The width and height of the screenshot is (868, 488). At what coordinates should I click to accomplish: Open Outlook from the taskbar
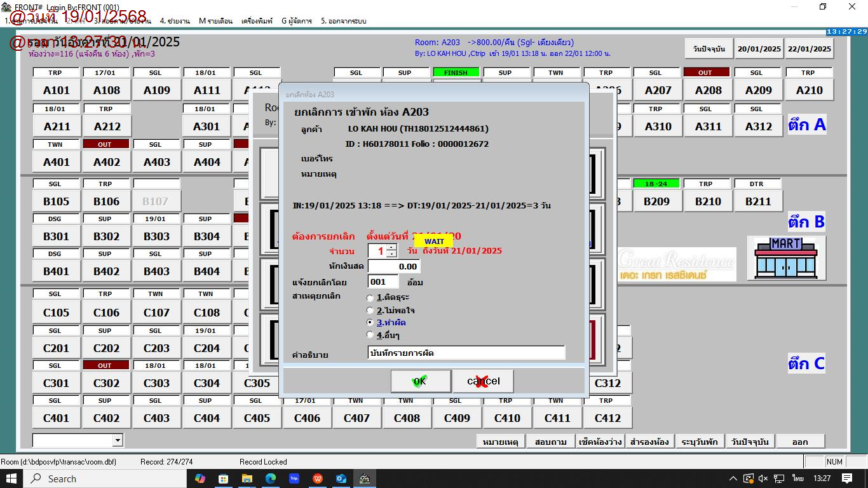click(x=341, y=478)
